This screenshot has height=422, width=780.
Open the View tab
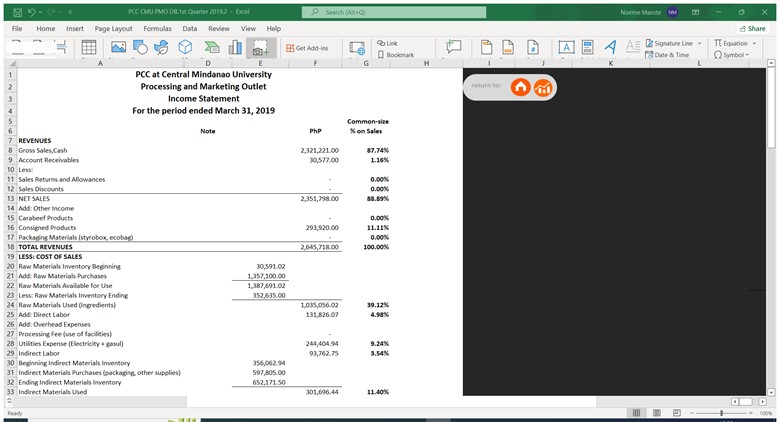(248, 28)
